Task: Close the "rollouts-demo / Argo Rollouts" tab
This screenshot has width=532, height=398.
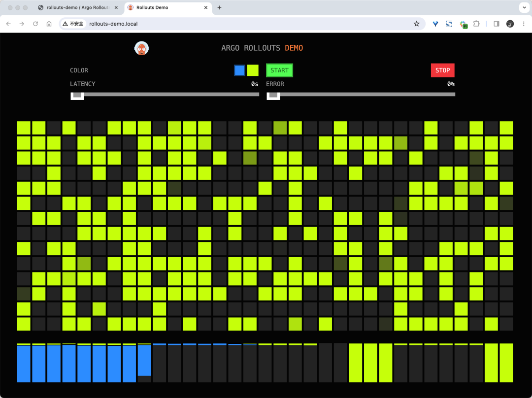Action: tap(116, 7)
